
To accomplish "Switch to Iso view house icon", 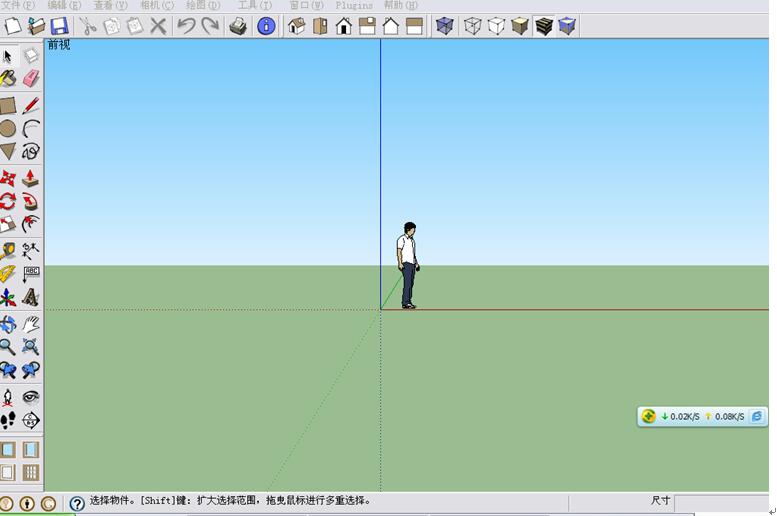I will point(297,26).
